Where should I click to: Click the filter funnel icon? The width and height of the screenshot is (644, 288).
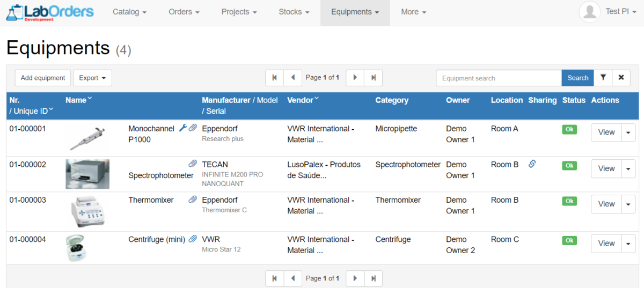(x=603, y=78)
